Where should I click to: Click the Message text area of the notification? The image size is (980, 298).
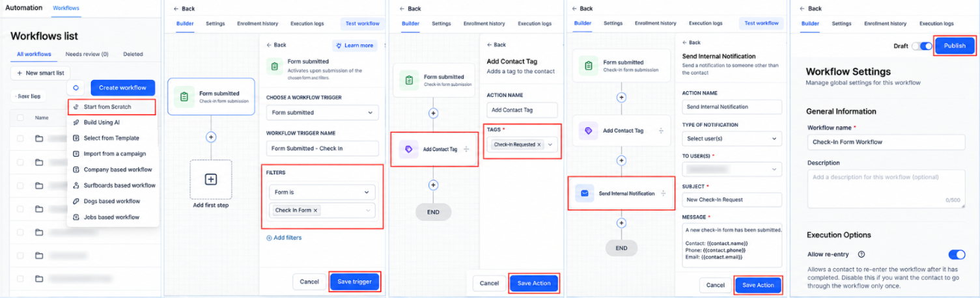(x=732, y=245)
